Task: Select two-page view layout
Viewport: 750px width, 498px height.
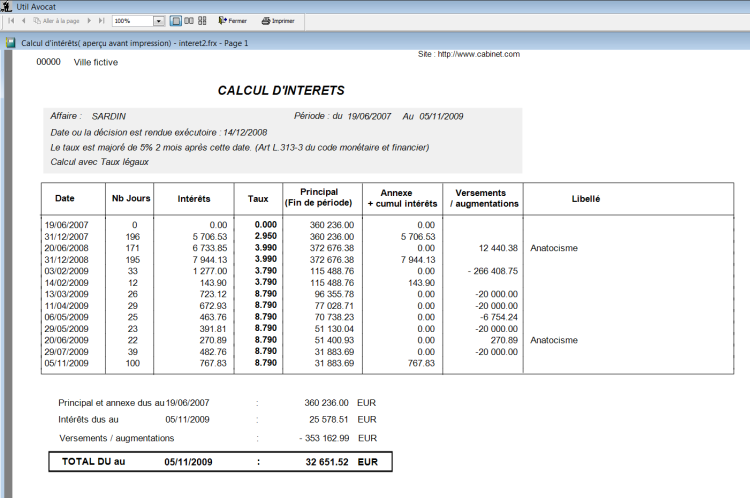Action: click(x=189, y=21)
